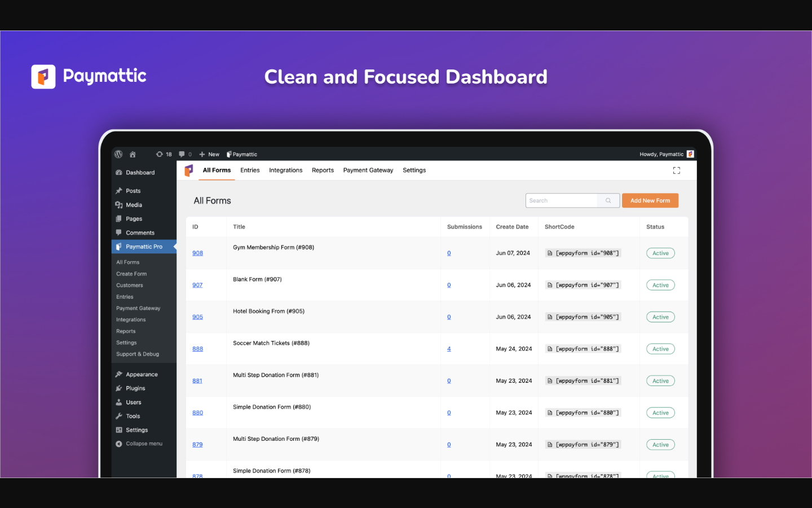Switch to the Payment Gateway tab
Viewport: 812px width, 508px height.
coord(368,170)
